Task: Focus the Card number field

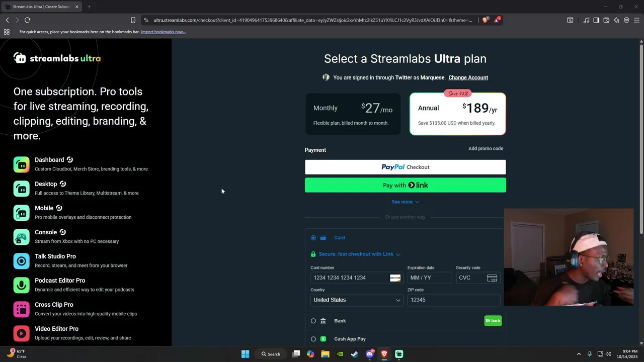Action: click(357, 278)
